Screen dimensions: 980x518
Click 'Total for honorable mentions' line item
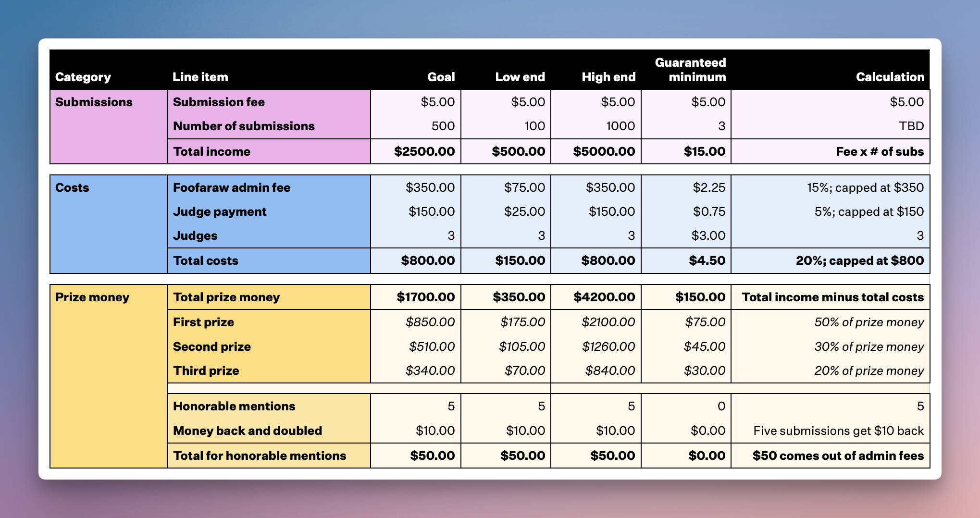point(260,456)
